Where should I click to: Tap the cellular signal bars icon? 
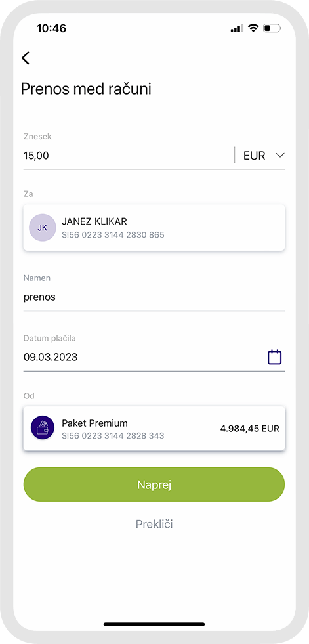237,28
